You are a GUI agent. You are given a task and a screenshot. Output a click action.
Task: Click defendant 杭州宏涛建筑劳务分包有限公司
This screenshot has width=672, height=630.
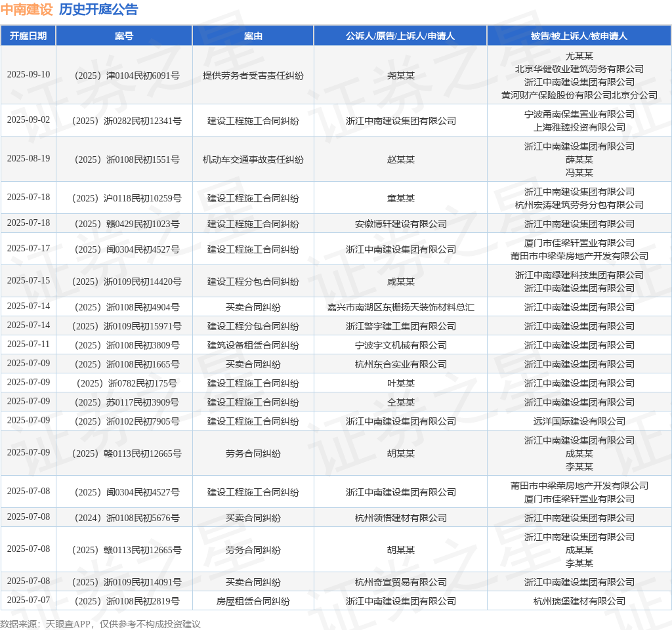click(x=579, y=205)
